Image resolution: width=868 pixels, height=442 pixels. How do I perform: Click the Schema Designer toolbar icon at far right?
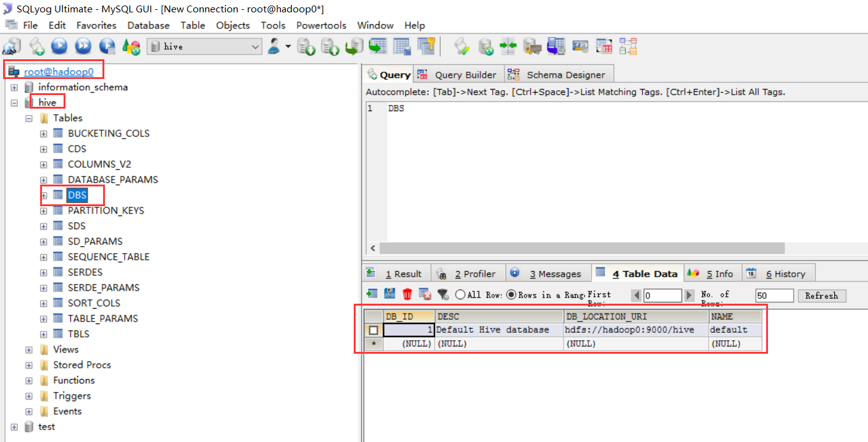[628, 46]
